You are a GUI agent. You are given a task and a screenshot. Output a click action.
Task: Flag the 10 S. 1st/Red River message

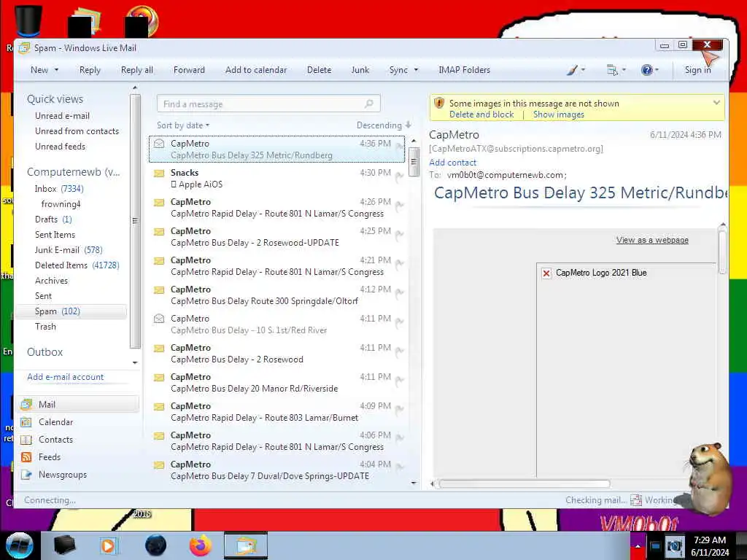click(399, 322)
